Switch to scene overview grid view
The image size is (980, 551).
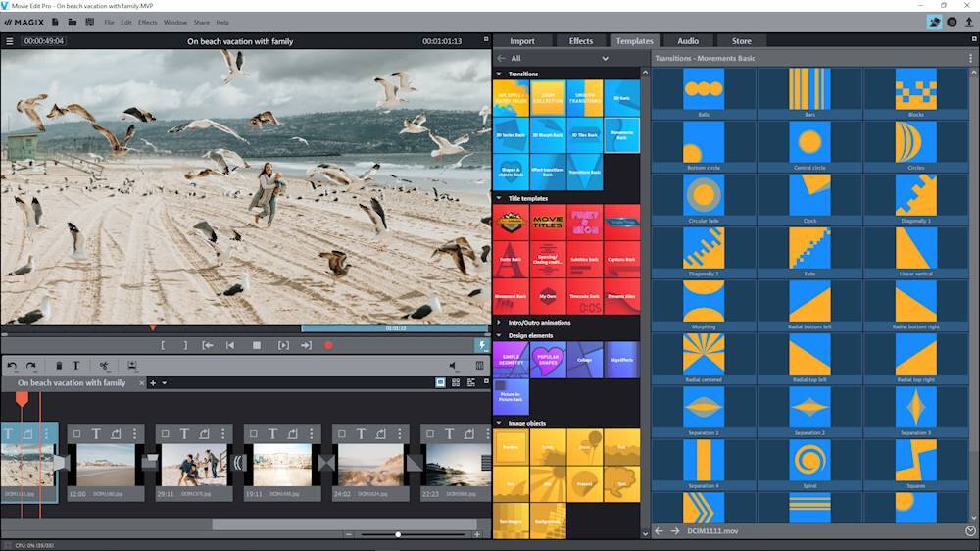click(456, 382)
